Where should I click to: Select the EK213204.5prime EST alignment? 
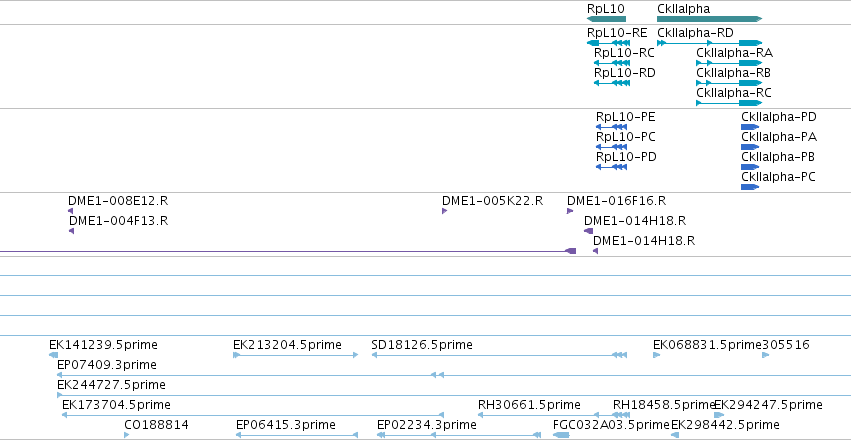tap(296, 355)
